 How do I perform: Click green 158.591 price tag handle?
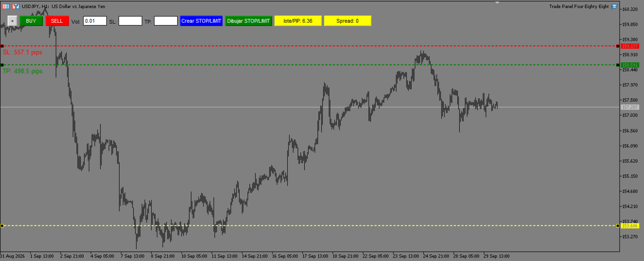click(618, 65)
